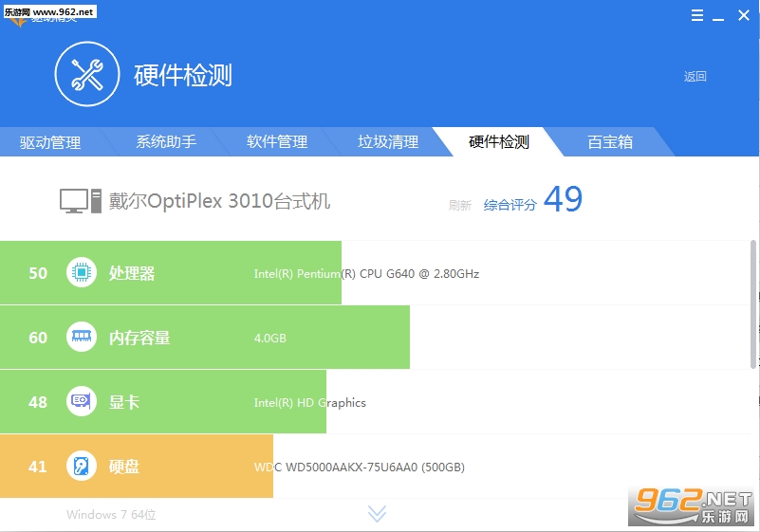
Task: Click the wrench hardware detection icon
Action: pos(87,74)
